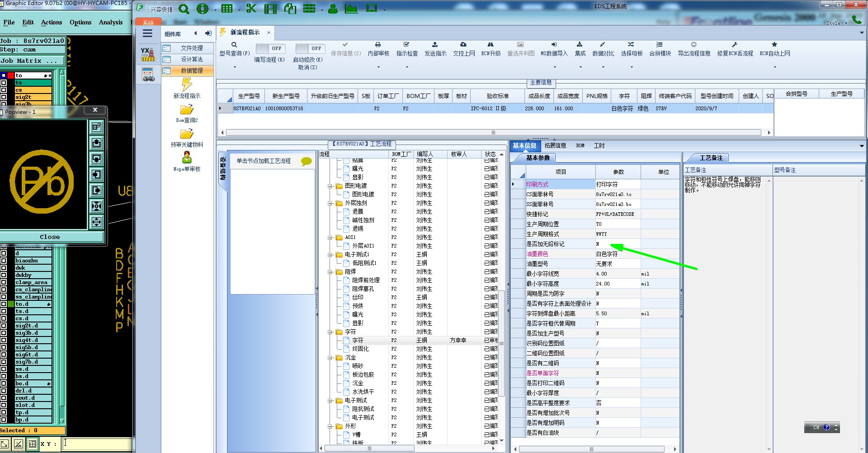
Task: Open the Nope单审核 user shortcut
Action: 187,158
